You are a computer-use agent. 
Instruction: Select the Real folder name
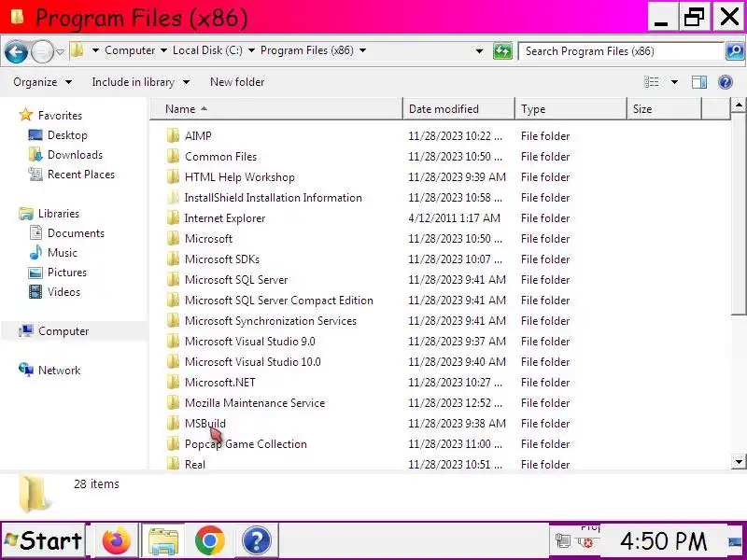[195, 464]
